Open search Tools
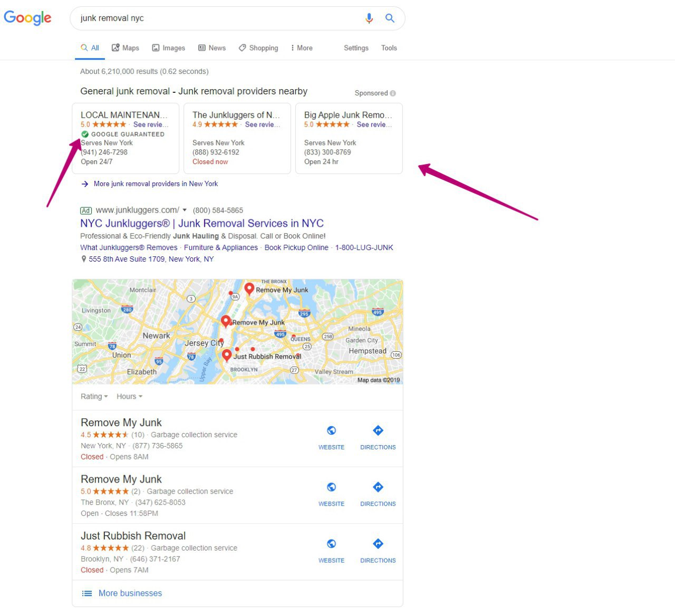 (389, 48)
